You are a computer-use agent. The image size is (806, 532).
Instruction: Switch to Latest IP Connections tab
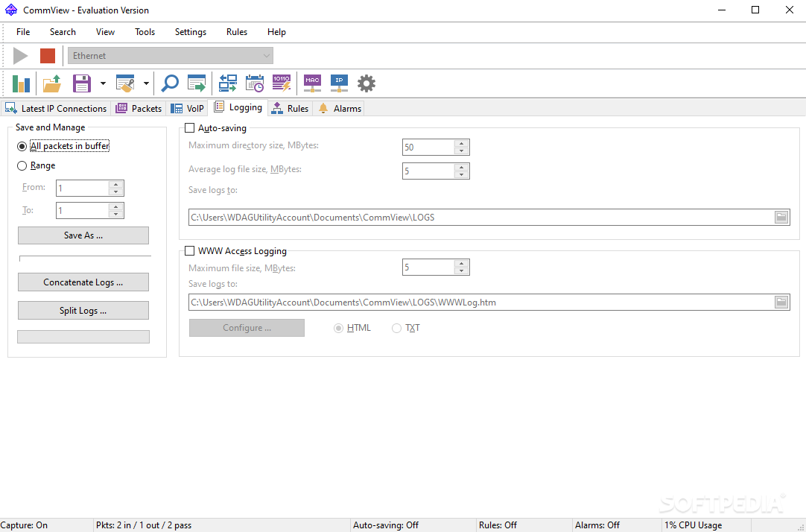[x=56, y=109]
